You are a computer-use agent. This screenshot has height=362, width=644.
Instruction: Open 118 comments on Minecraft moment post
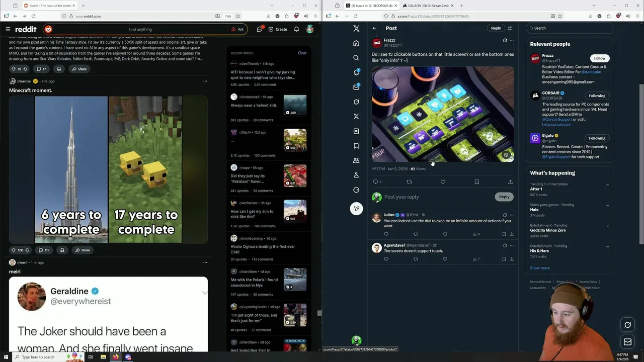pyautogui.click(x=44, y=250)
